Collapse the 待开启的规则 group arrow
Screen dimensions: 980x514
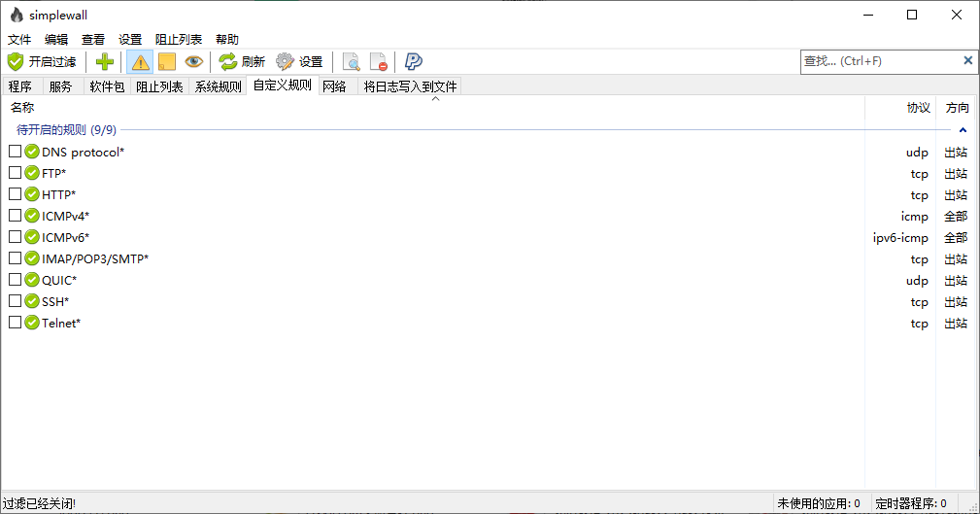[x=963, y=129]
